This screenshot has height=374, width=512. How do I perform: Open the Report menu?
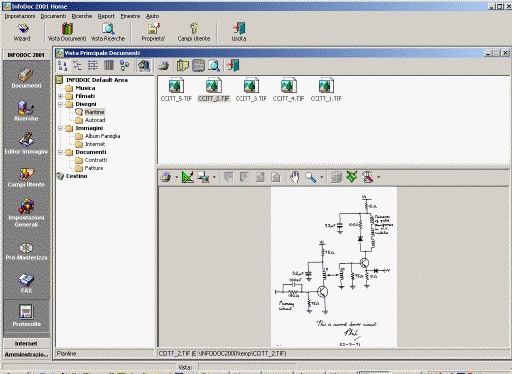(106, 16)
